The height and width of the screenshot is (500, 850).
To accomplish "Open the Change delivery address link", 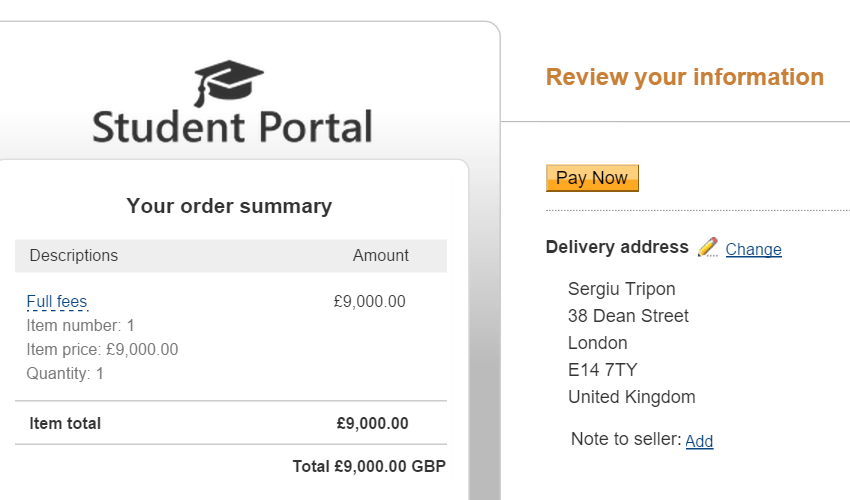I will click(753, 250).
